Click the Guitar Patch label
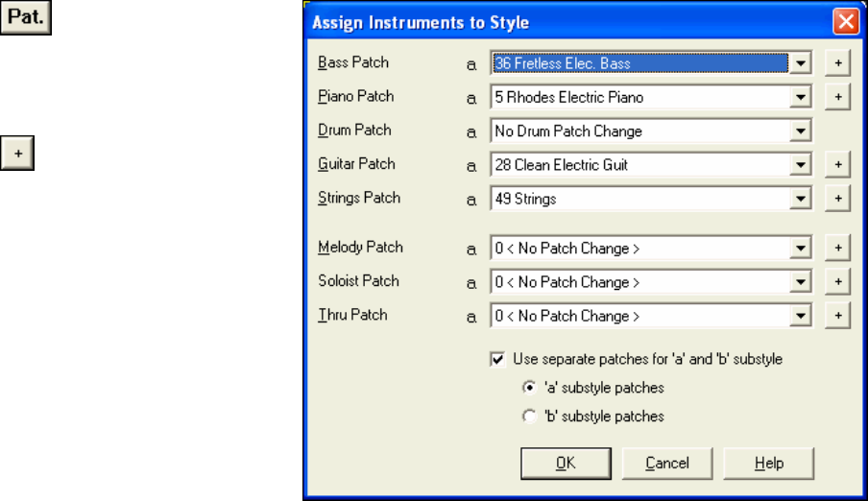The height and width of the screenshot is (501, 868). (356, 164)
